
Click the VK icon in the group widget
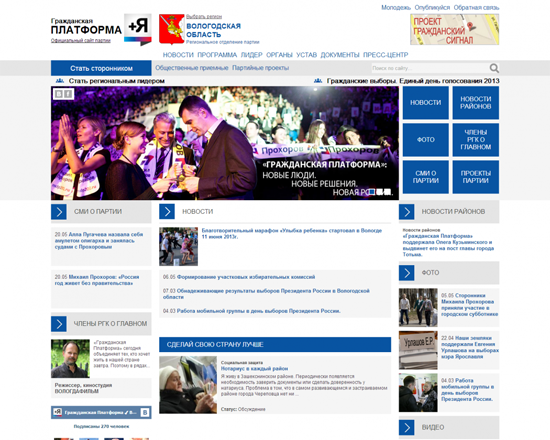145,413
